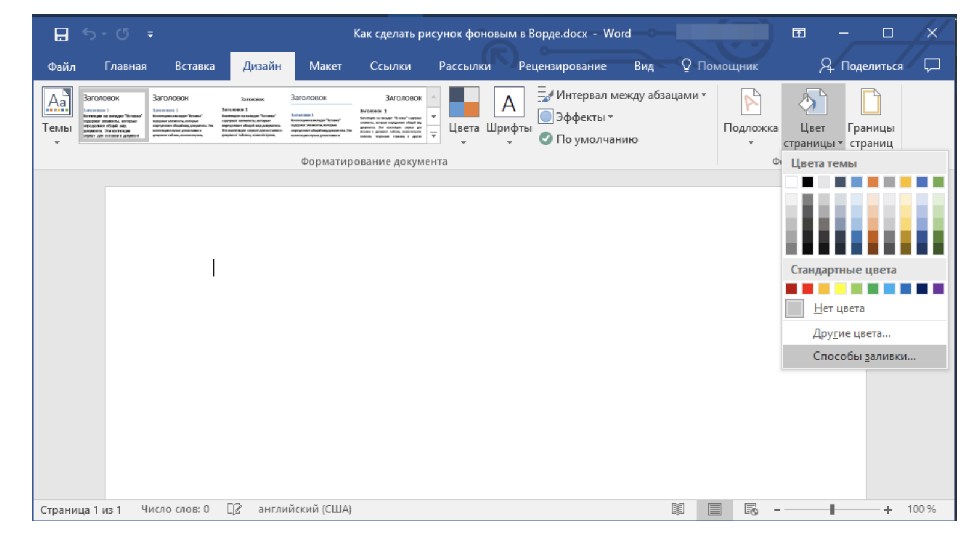Open the proofing spell-check icon
The image size is (980, 537).
pos(234,509)
